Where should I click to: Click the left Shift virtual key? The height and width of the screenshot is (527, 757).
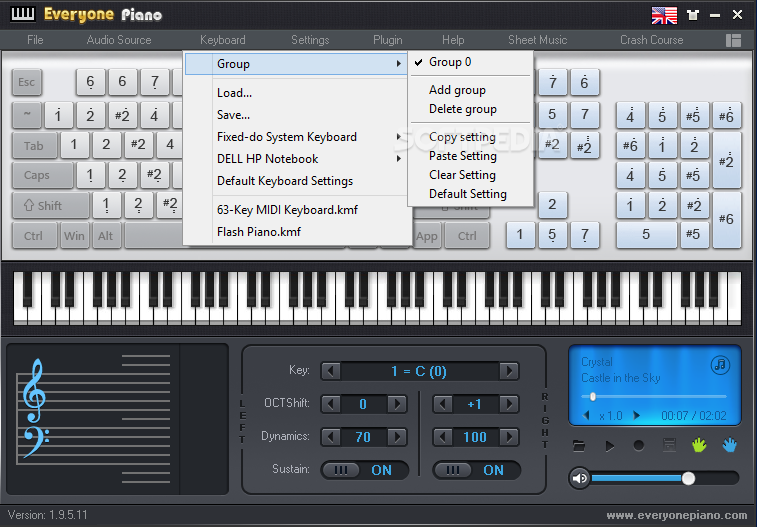50,206
